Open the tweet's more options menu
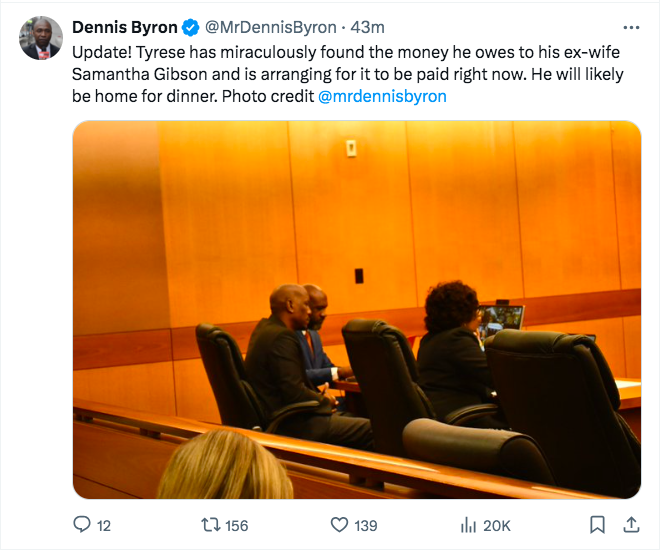Viewport: 660px width, 550px height. pos(631,27)
